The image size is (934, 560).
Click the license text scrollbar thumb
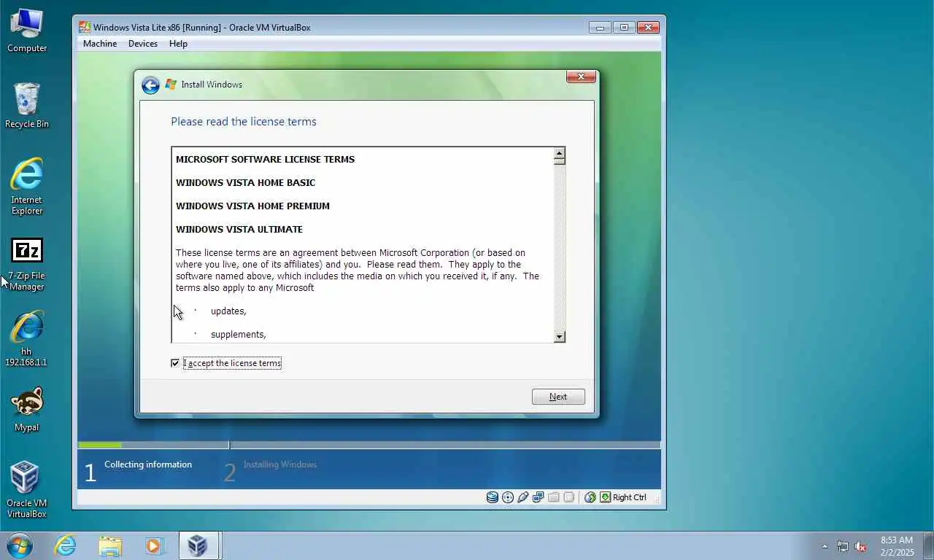[560, 161]
